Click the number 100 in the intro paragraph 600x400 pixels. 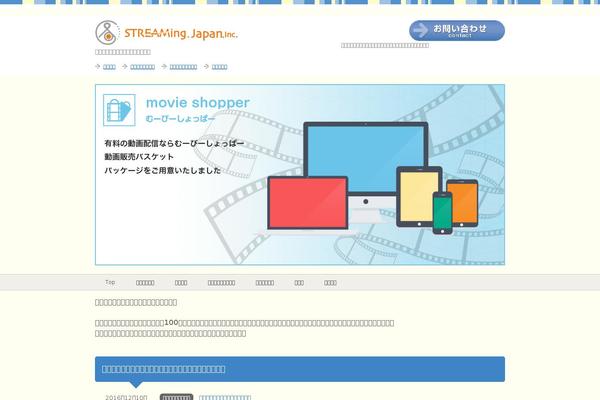(171, 323)
